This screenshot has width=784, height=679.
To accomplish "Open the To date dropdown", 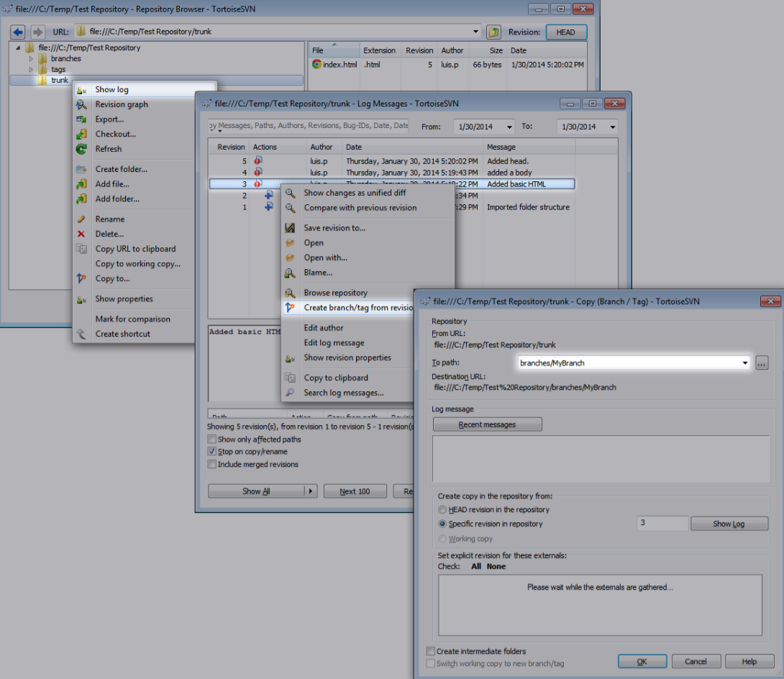I will pos(613,127).
